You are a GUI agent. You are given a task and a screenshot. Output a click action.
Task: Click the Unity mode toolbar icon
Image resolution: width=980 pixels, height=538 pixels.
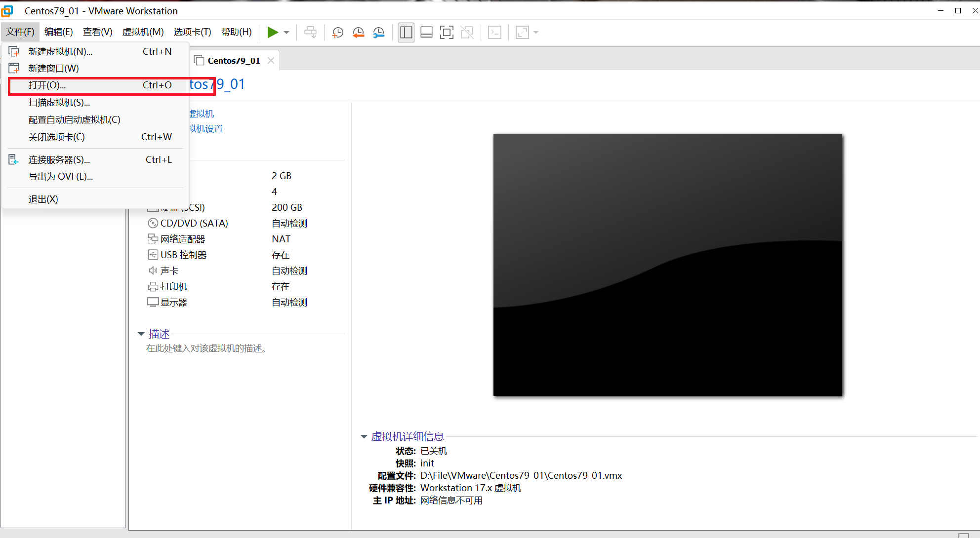[x=467, y=33]
